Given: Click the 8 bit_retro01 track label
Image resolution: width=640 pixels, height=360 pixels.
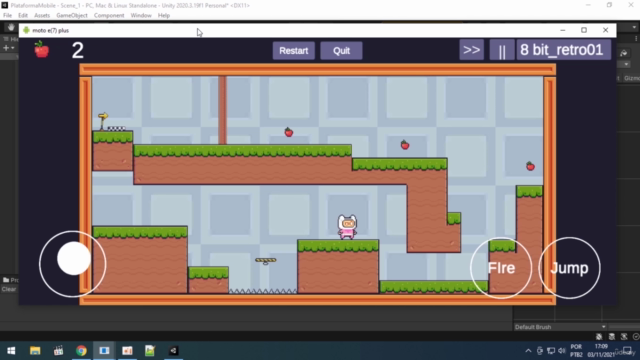Looking at the screenshot, I should click(x=563, y=50).
